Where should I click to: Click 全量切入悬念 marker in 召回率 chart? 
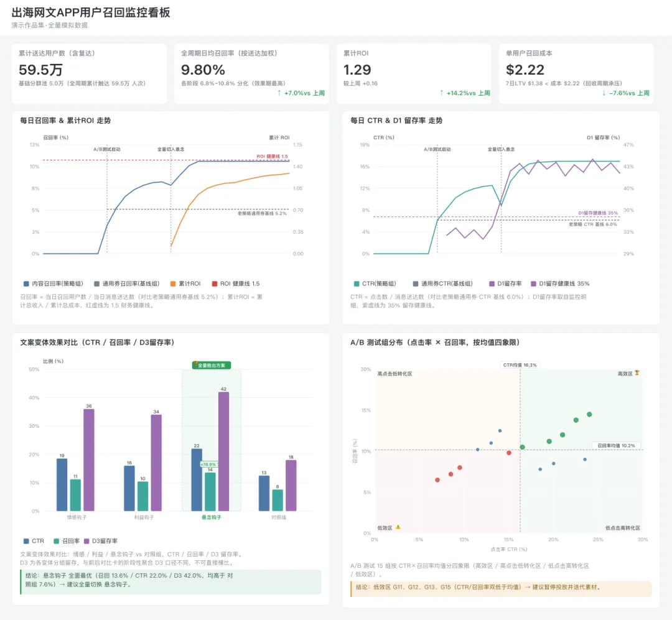tap(170, 149)
